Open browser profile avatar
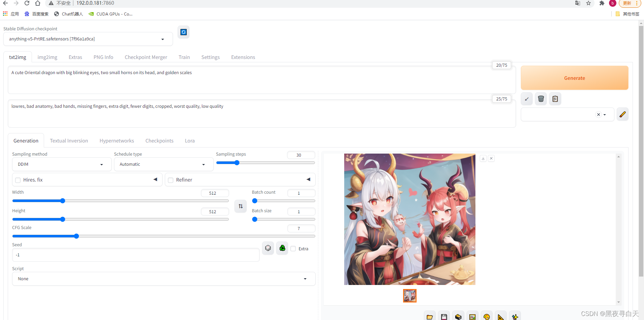This screenshot has height=320, width=644. [x=613, y=3]
